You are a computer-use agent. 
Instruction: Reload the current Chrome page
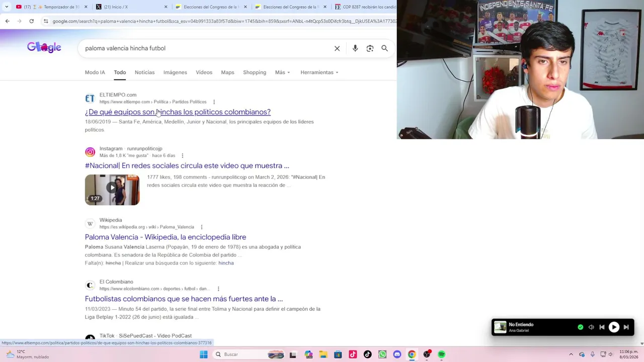pyautogui.click(x=31, y=21)
